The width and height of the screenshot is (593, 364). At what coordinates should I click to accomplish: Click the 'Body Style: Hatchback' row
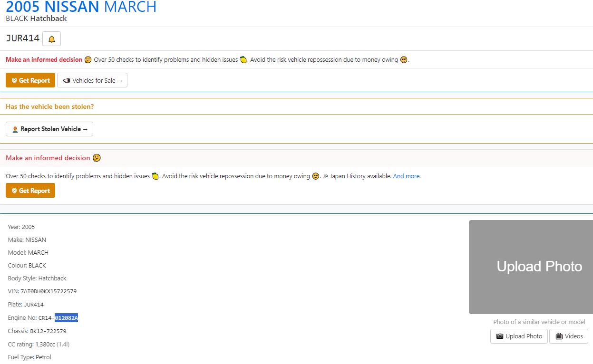click(x=37, y=278)
